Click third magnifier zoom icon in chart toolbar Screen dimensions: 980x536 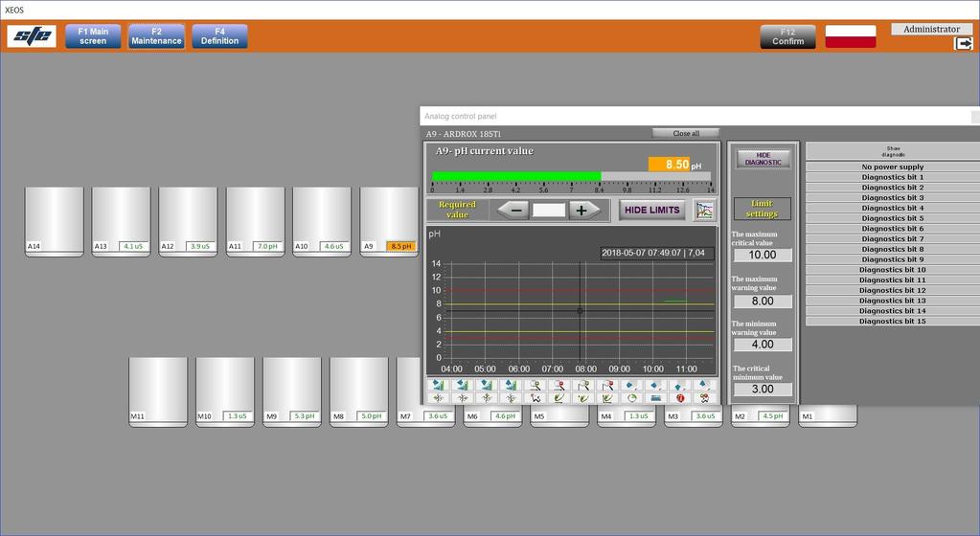tap(583, 385)
